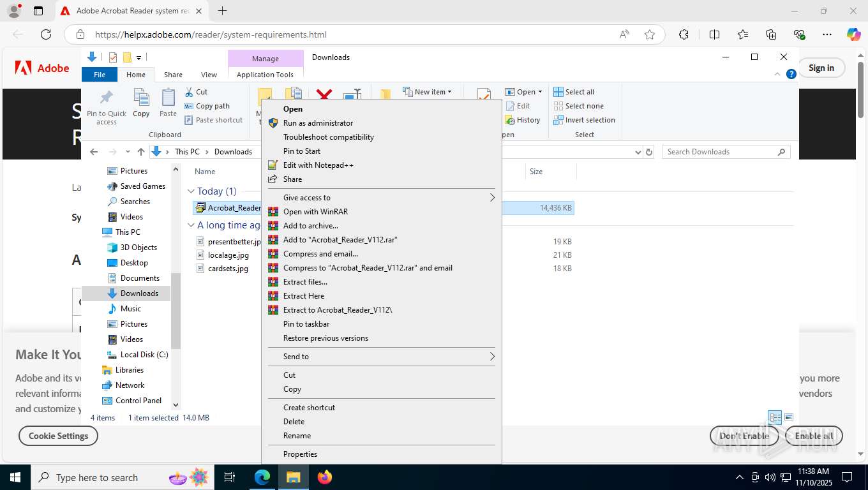Image resolution: width=868 pixels, height=490 pixels.
Task: Refresh the Downloads folder
Action: (x=649, y=152)
